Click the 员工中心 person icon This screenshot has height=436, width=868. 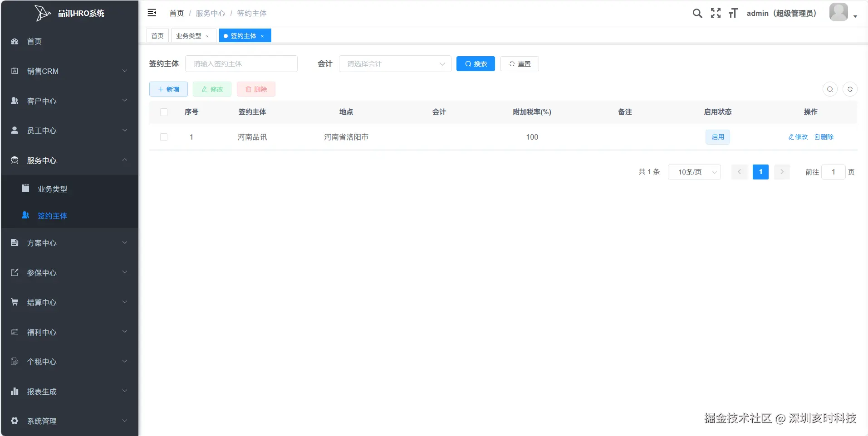(x=15, y=130)
